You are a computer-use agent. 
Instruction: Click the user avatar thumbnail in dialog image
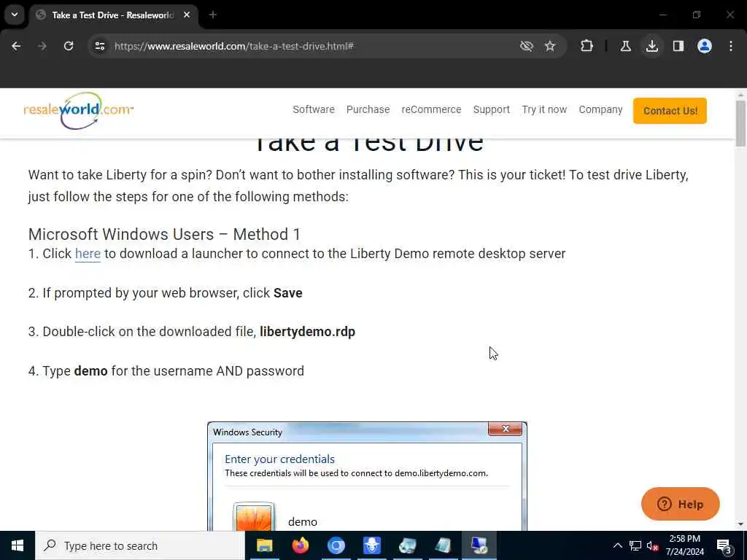pos(253,517)
